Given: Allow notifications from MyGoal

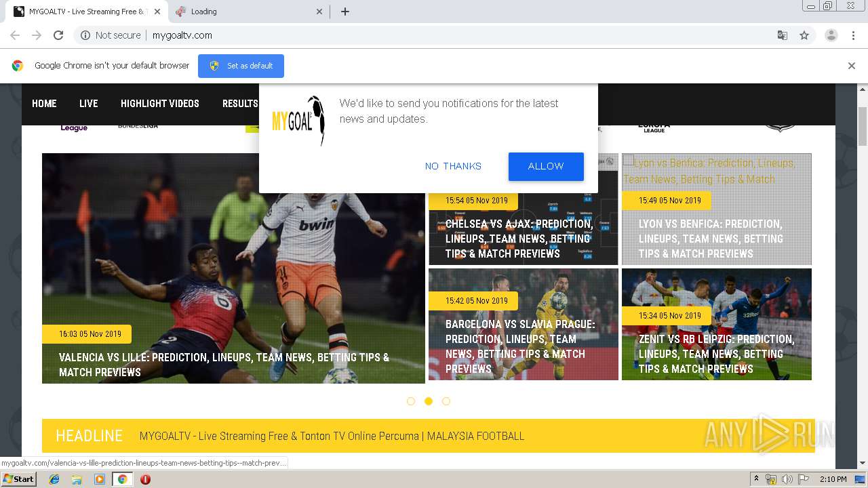Looking at the screenshot, I should click(x=546, y=166).
